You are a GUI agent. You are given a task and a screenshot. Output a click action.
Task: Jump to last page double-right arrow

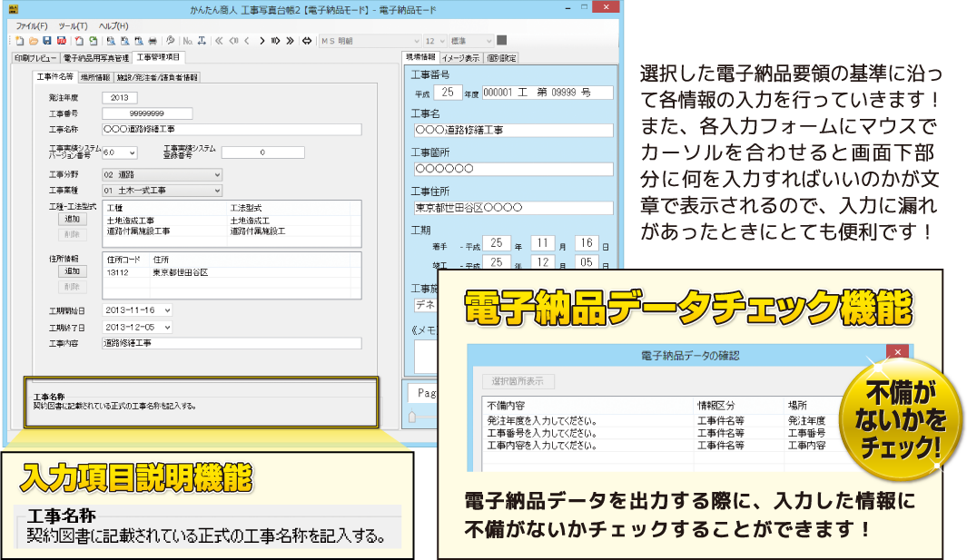tap(290, 41)
